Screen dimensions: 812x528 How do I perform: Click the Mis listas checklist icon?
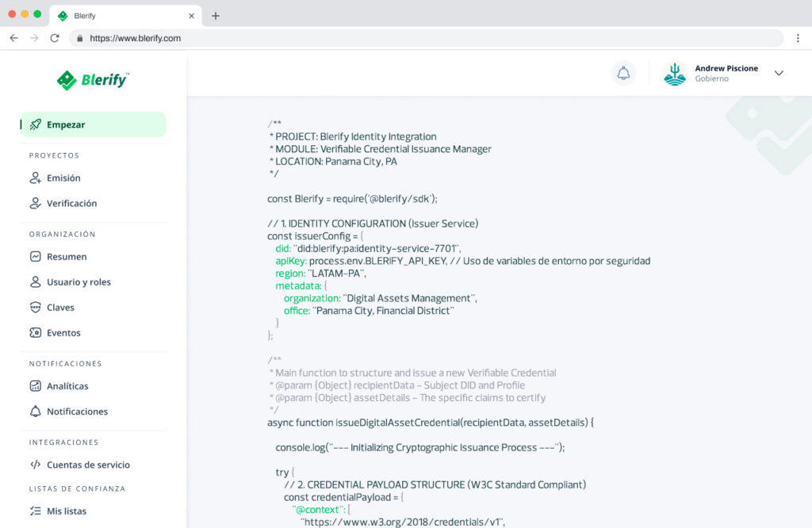tap(35, 511)
